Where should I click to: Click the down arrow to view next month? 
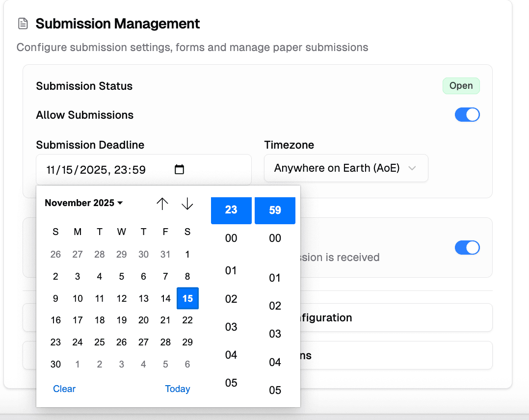point(187,203)
